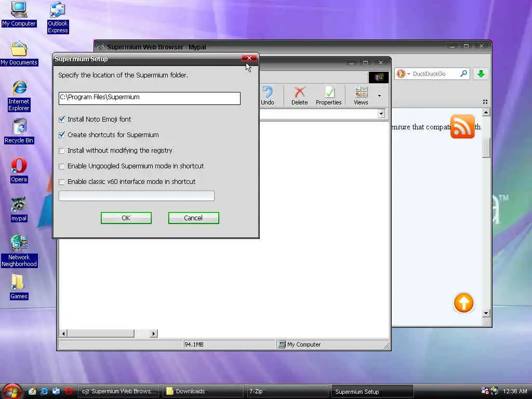Uncheck Install Noto Emoji font
The height and width of the screenshot is (399, 532).
tap(61, 119)
